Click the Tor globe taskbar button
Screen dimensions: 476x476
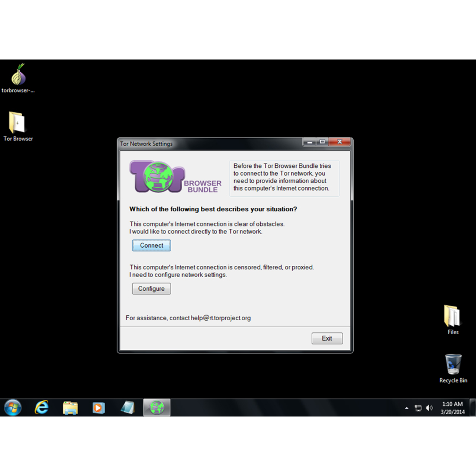click(157, 408)
